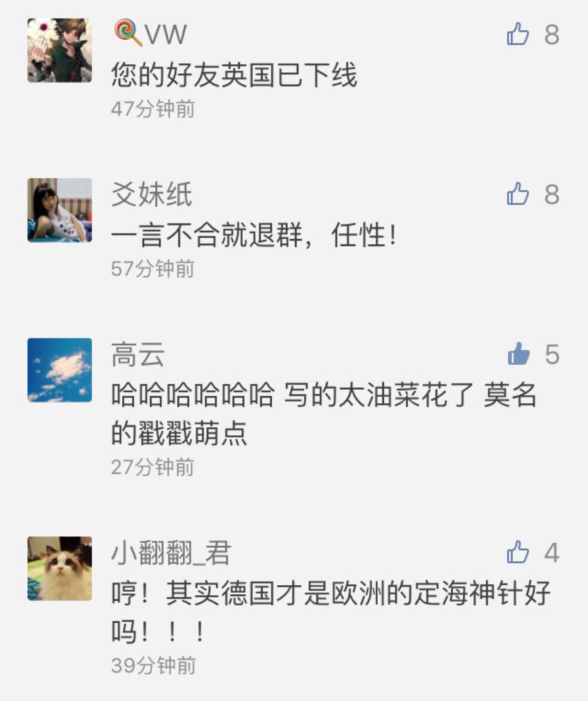Open 爻妹纸's avatar photo
The height and width of the screenshot is (701, 588).
(60, 210)
